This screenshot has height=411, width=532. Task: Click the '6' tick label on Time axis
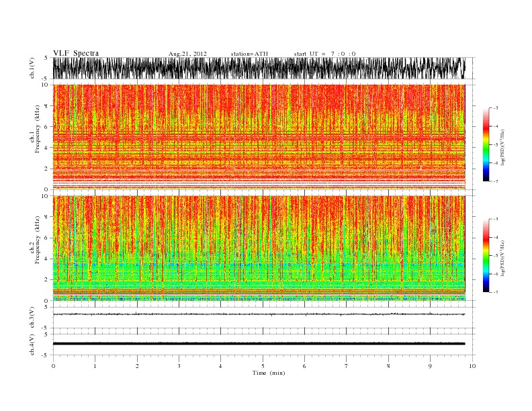point(305,366)
